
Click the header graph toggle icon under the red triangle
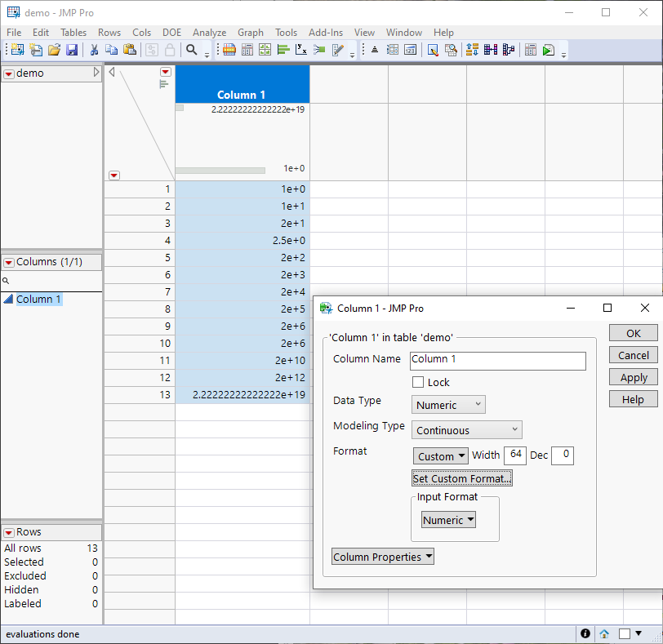click(164, 85)
